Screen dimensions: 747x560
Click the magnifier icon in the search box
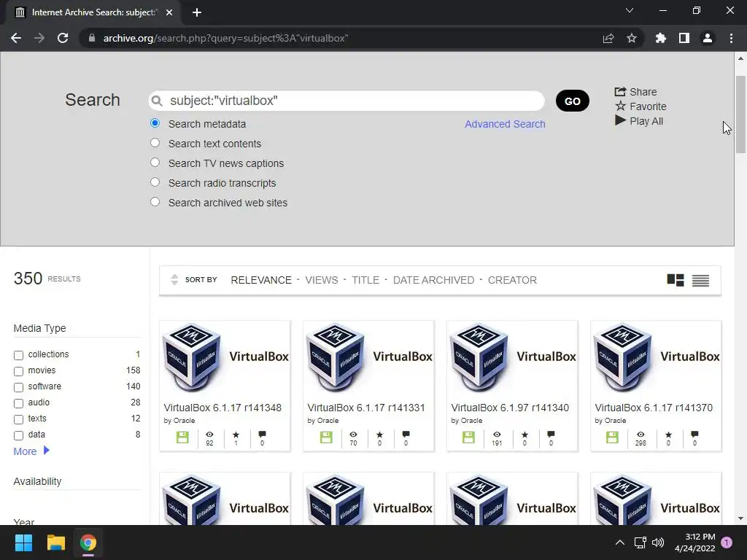tap(157, 101)
